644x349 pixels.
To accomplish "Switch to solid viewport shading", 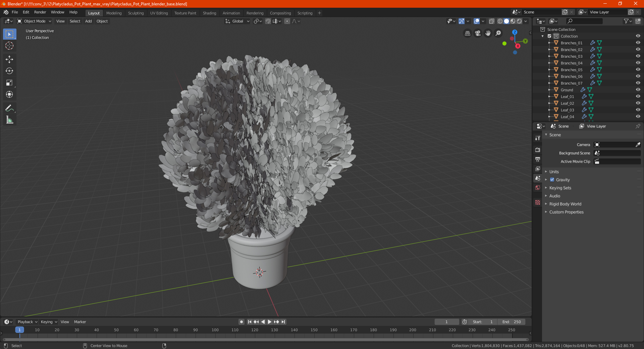I will point(506,21).
